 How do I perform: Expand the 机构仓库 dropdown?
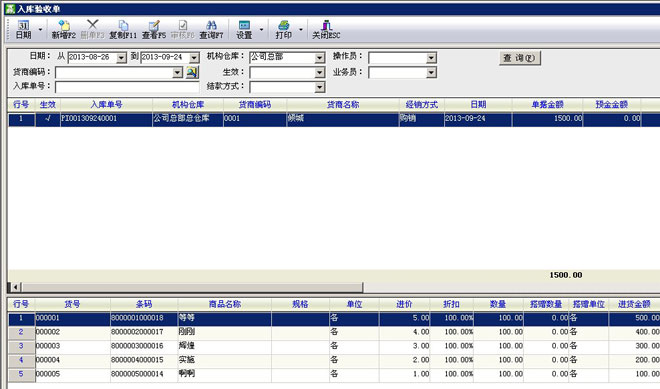(320, 58)
